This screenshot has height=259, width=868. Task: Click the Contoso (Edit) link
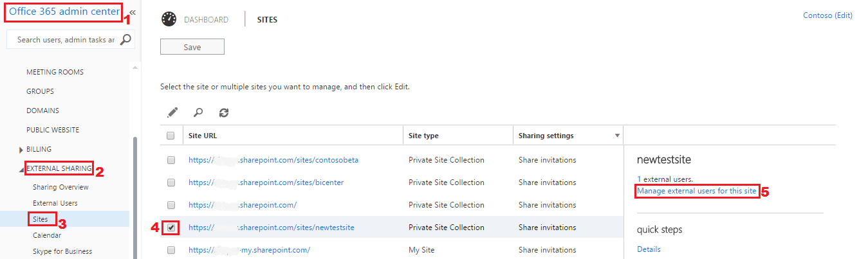tap(827, 15)
